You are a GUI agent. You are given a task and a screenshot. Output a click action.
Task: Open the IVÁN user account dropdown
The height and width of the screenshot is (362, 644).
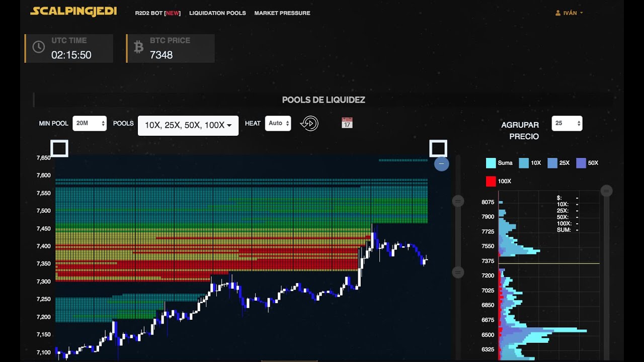(x=569, y=13)
